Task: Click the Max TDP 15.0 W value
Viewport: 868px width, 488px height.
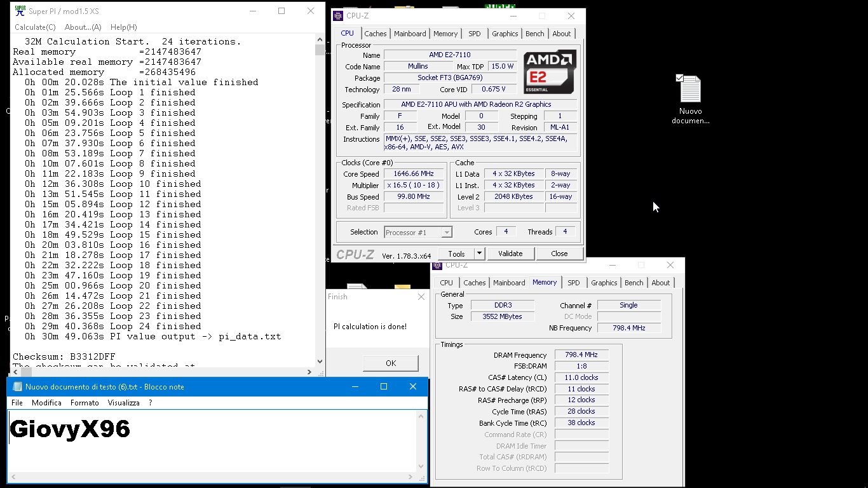Action: [x=502, y=66]
